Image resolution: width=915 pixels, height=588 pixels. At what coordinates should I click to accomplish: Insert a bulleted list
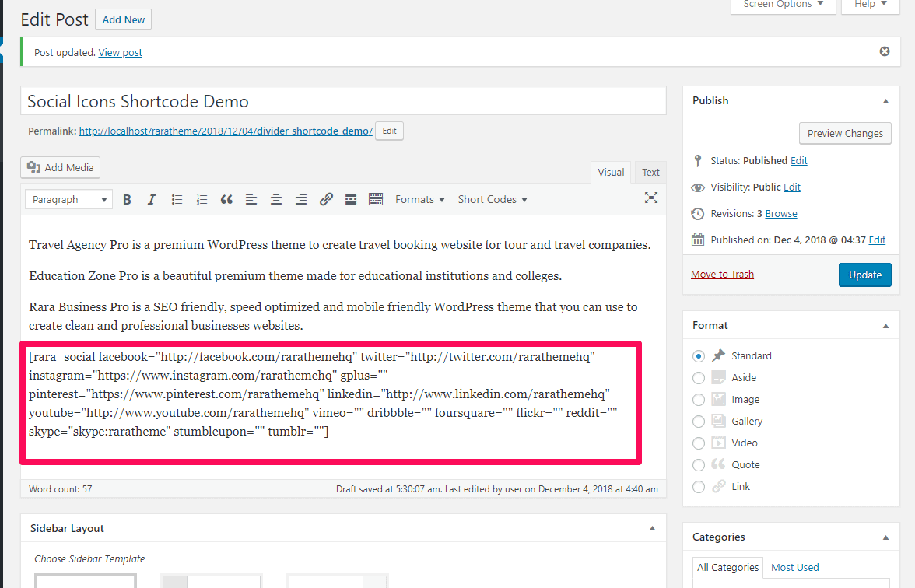[x=177, y=200]
